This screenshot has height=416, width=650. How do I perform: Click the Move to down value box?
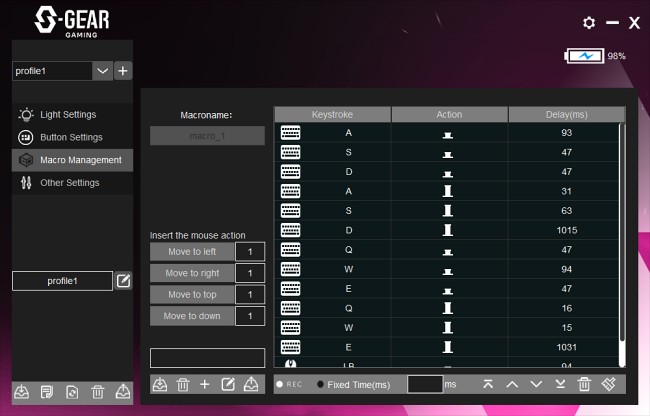pyautogui.click(x=250, y=316)
